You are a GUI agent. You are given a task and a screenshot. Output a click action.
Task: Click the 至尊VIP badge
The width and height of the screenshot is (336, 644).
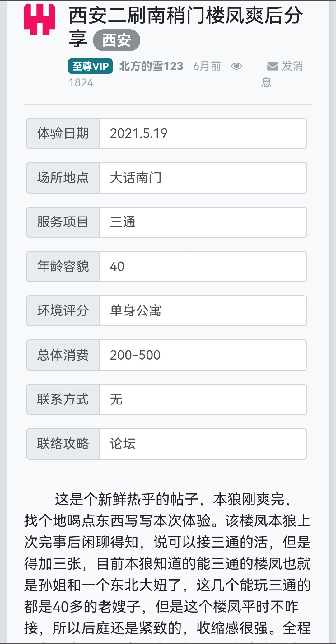[90, 66]
